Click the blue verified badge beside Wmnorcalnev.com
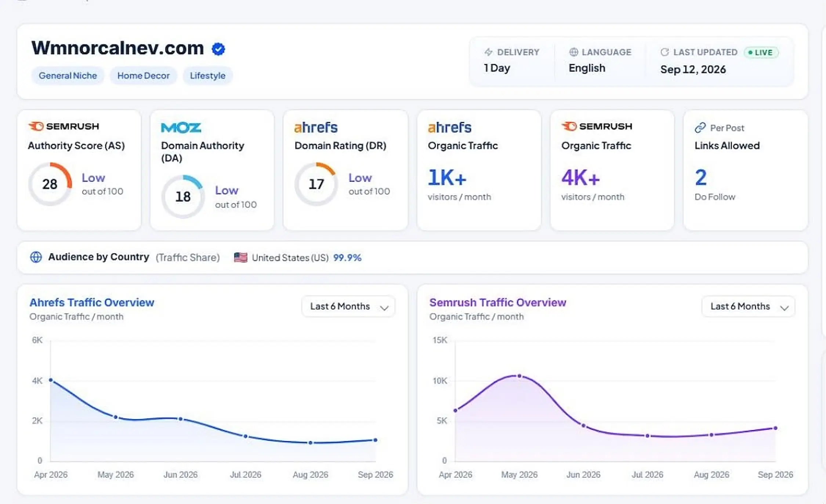The height and width of the screenshot is (504, 826). pyautogui.click(x=218, y=49)
